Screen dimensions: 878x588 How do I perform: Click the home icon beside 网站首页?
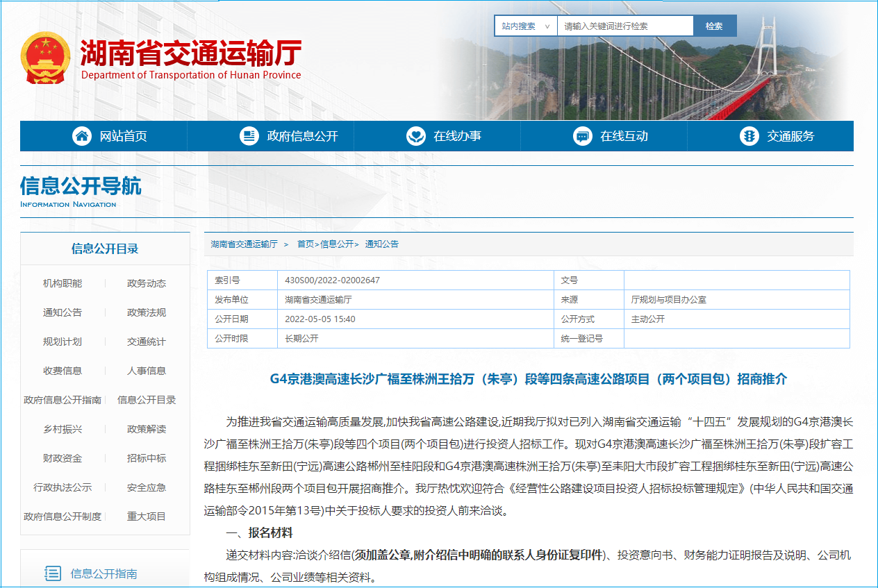[x=82, y=136]
